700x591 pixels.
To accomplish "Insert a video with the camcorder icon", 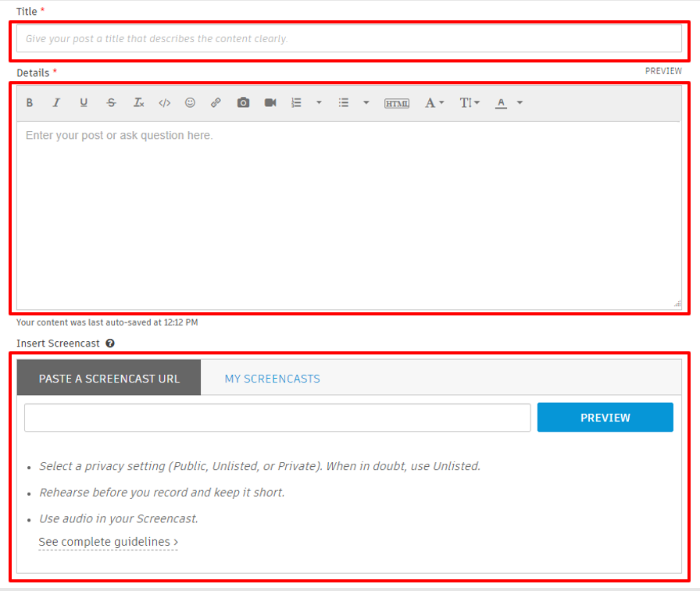I will [x=270, y=102].
